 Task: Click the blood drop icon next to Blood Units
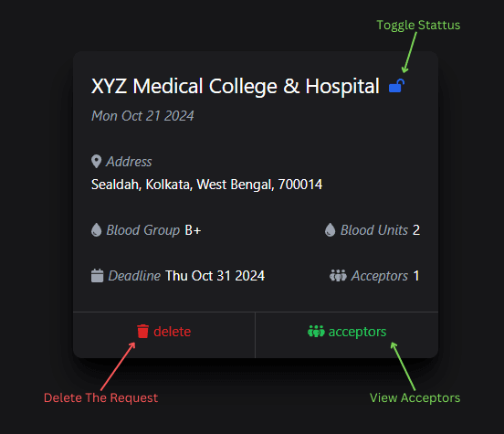pyautogui.click(x=330, y=230)
